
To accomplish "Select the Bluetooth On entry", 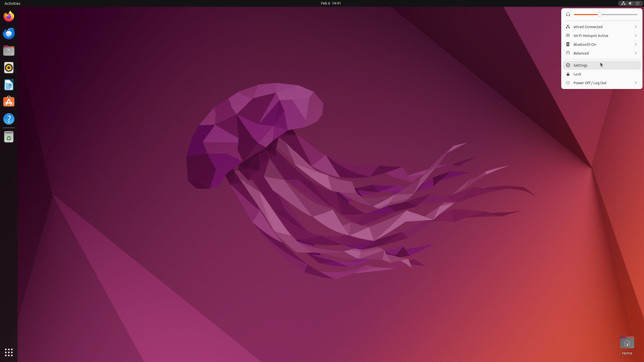I will point(602,44).
